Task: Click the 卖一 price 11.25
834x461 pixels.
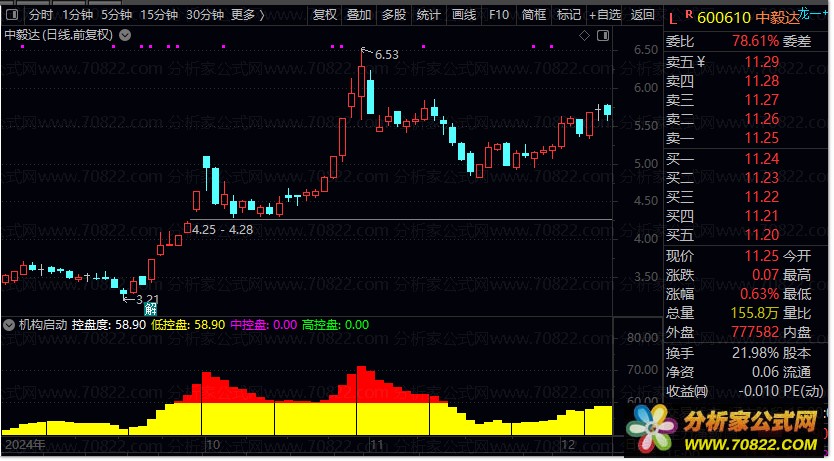Action: point(762,138)
